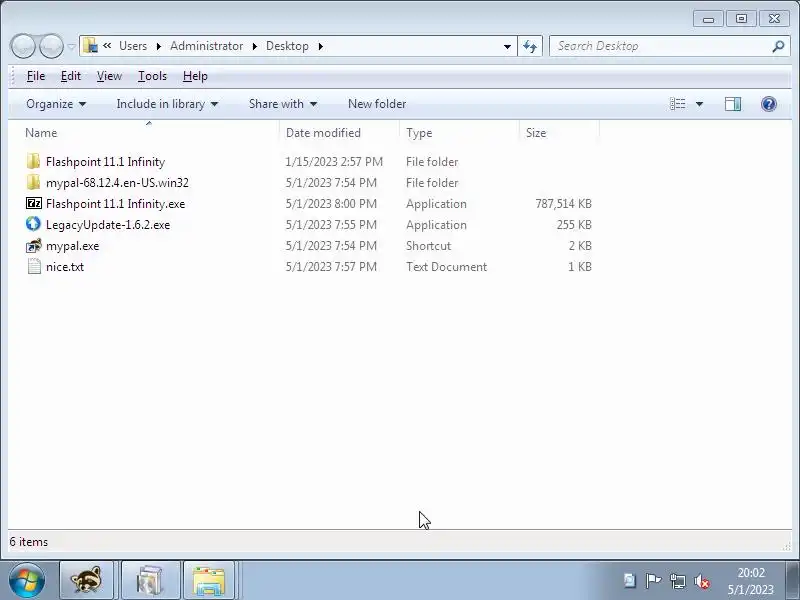Open more view options arrow
This screenshot has width=800, height=600.
point(699,104)
